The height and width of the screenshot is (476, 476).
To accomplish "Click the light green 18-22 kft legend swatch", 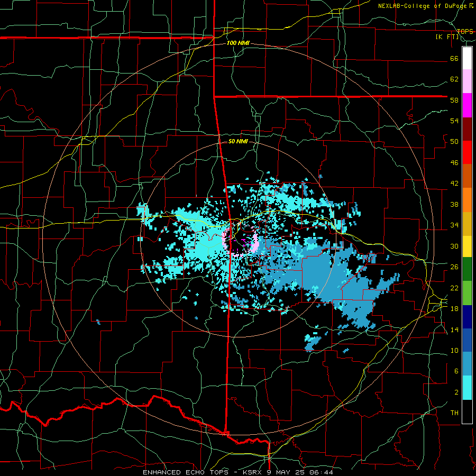I will pyautogui.click(x=467, y=293).
